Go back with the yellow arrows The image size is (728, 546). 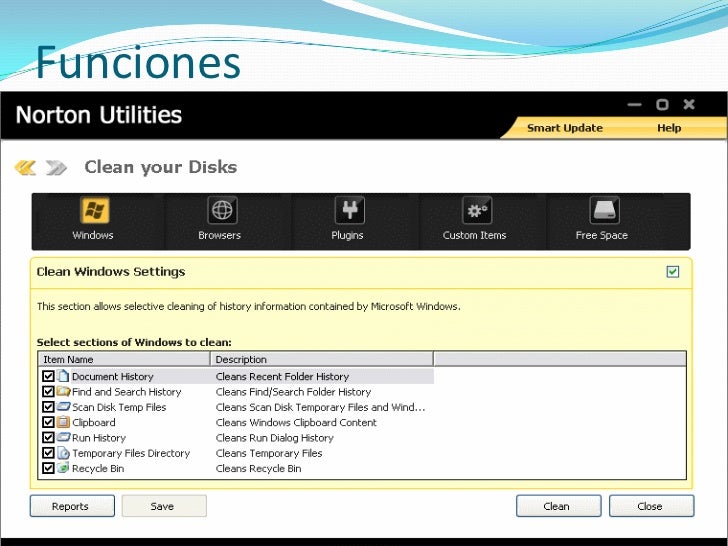click(x=26, y=168)
